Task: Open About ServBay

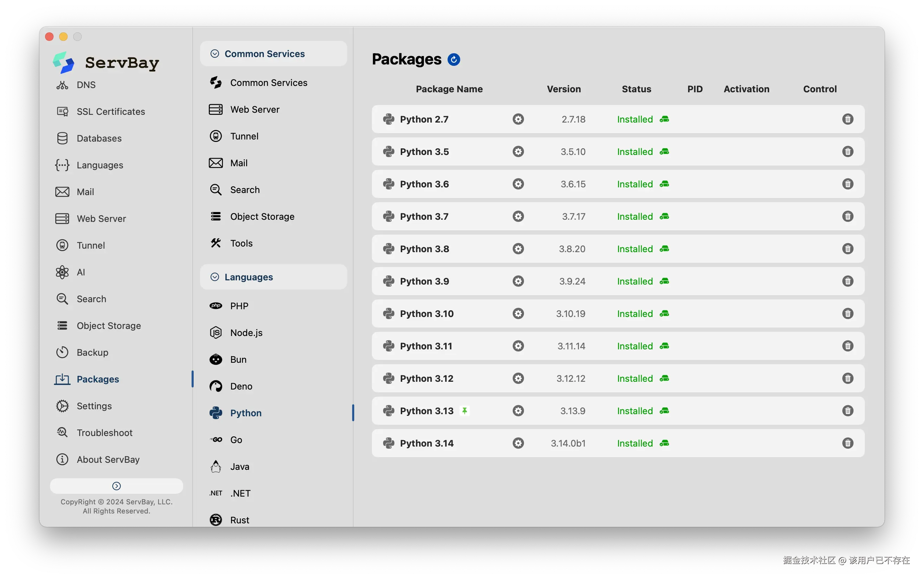Action: pos(108,460)
